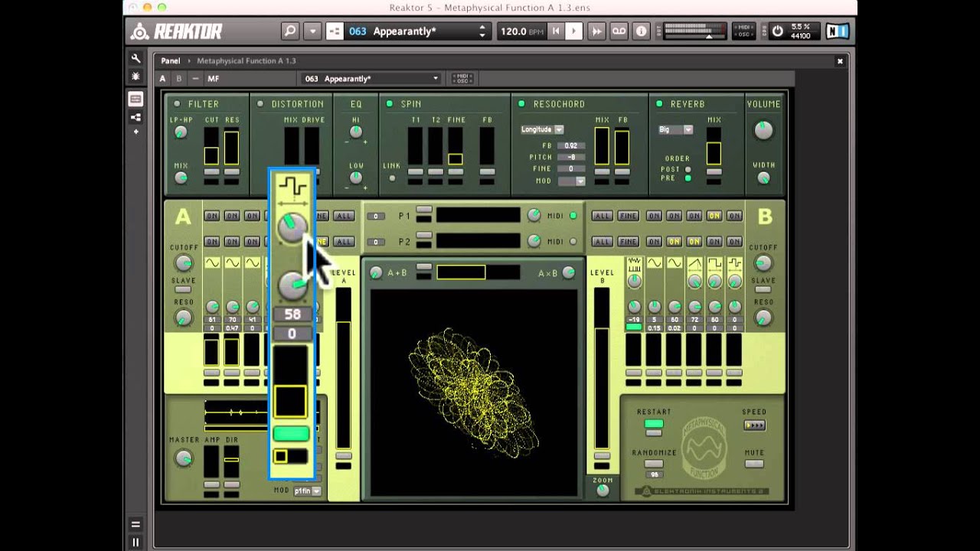
Task: Click the pause icon at bottom left
Action: point(136,542)
